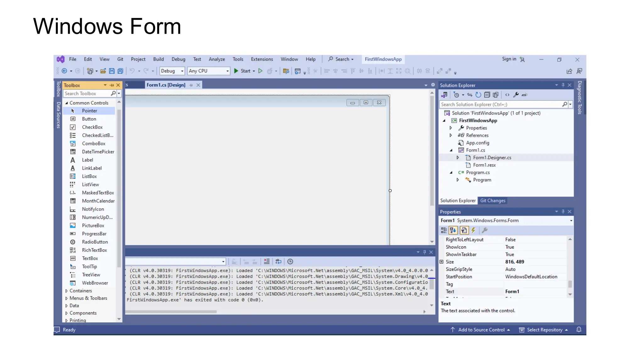The height and width of the screenshot is (362, 644).
Task: Click the notifications bell in status bar
Action: click(579, 330)
